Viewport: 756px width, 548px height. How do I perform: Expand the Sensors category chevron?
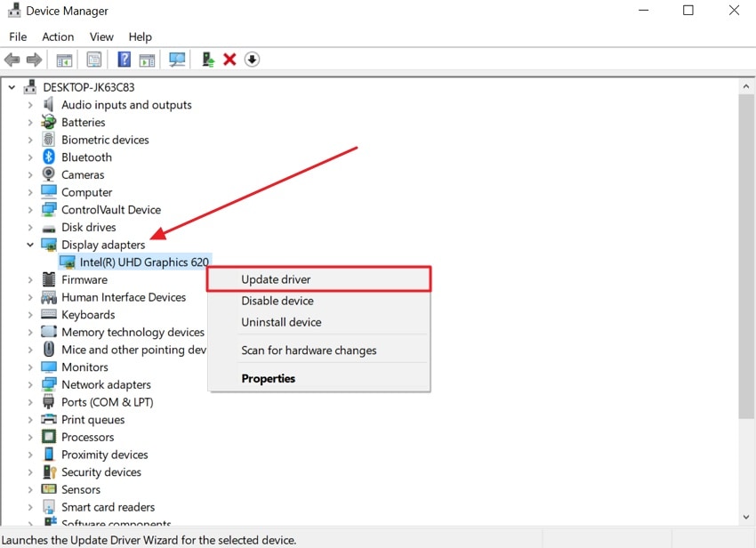[x=30, y=489]
